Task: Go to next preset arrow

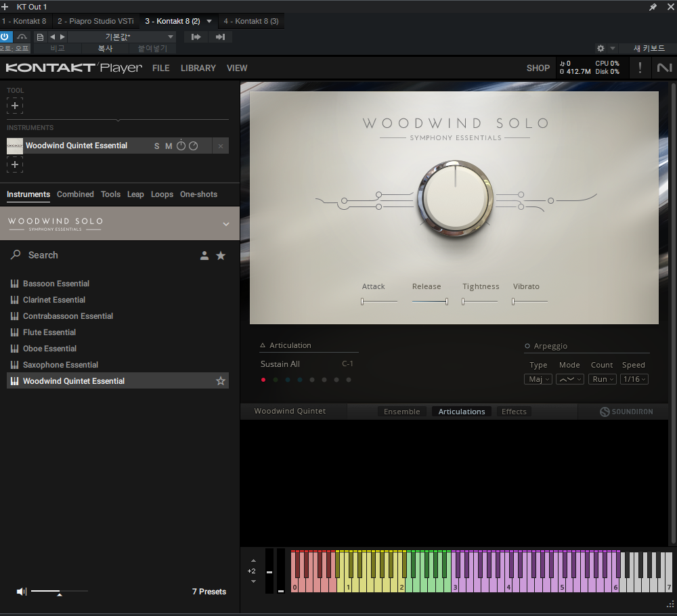Action: [62, 37]
